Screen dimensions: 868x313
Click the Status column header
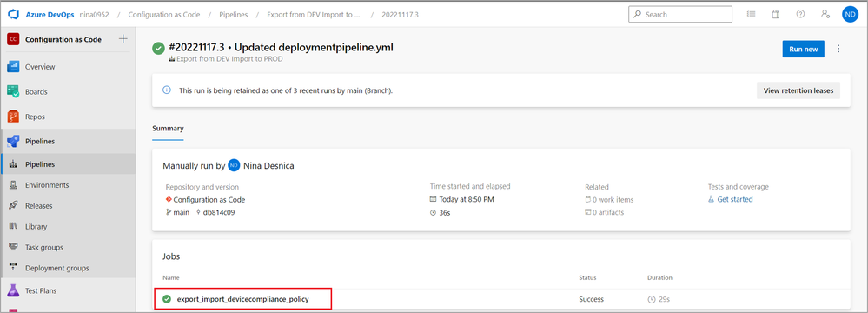587,277
